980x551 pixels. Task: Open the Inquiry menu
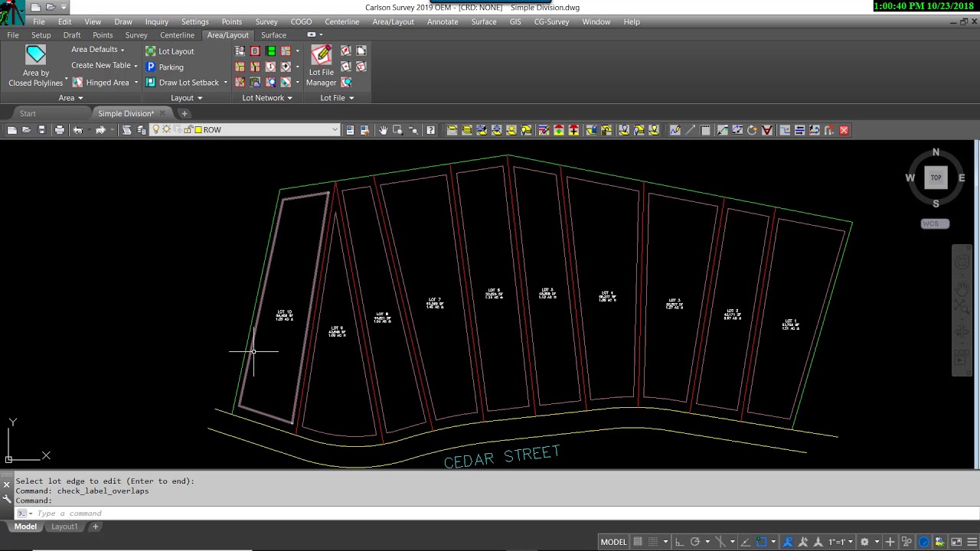pos(156,21)
